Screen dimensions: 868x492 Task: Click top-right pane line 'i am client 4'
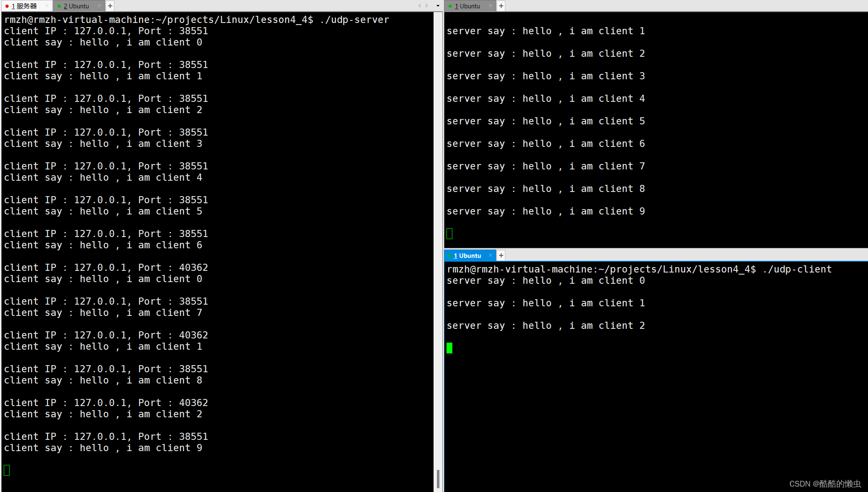pyautogui.click(x=546, y=98)
